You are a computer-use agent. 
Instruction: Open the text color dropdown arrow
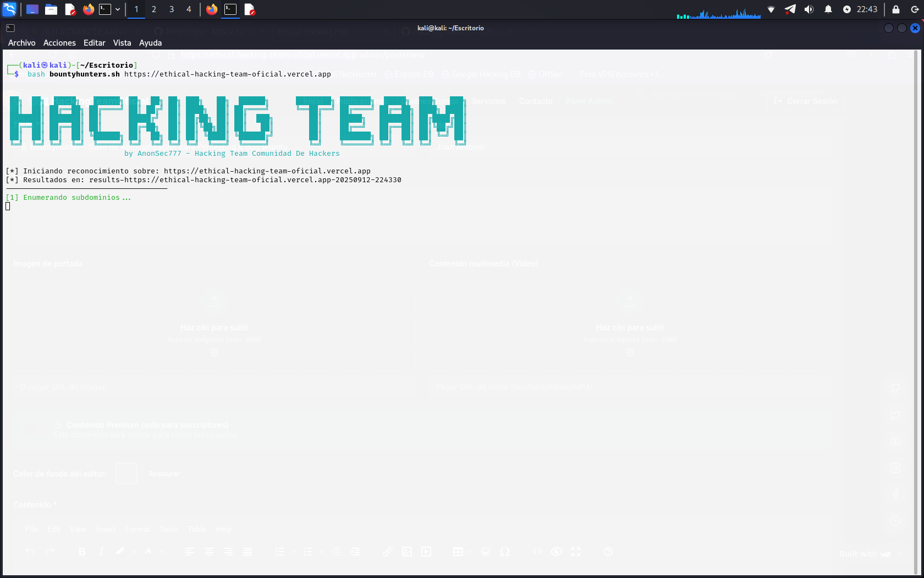click(163, 552)
